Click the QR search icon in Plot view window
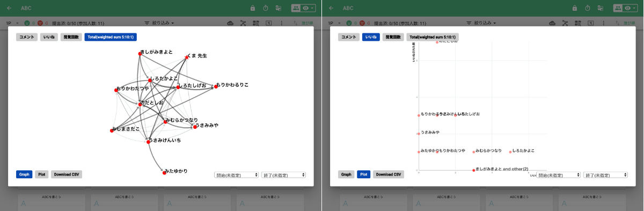 tap(578, 23)
